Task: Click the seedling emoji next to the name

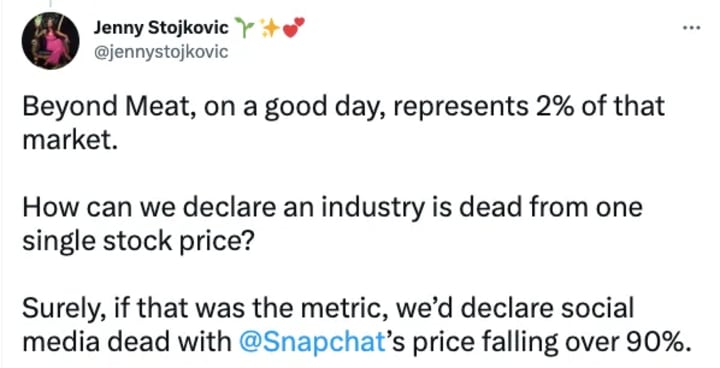Action: point(243,28)
